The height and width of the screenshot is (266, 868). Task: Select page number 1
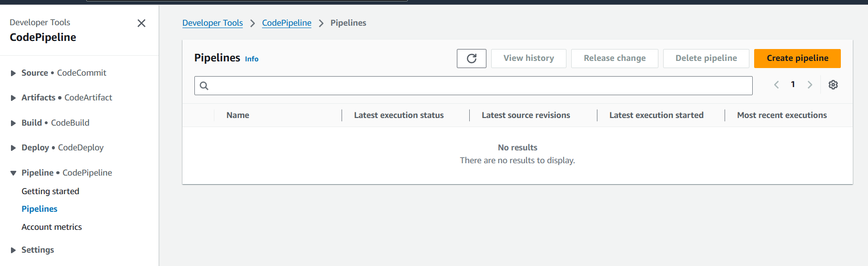793,84
